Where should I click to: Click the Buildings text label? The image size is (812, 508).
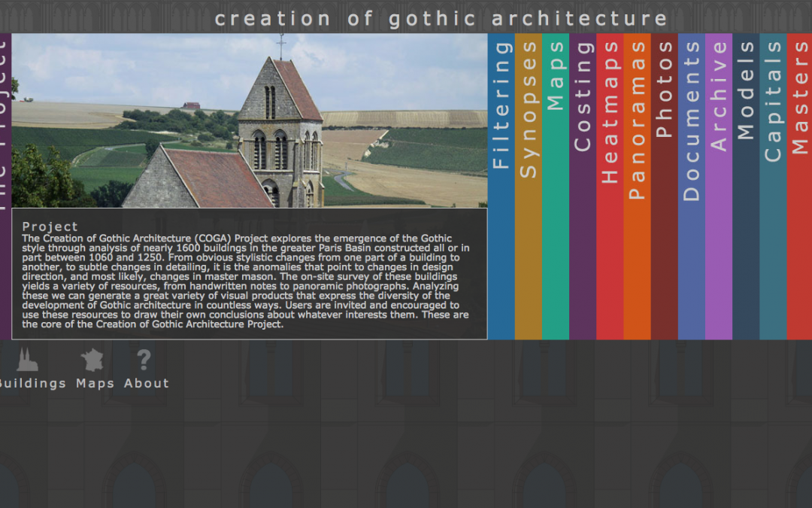(32, 383)
